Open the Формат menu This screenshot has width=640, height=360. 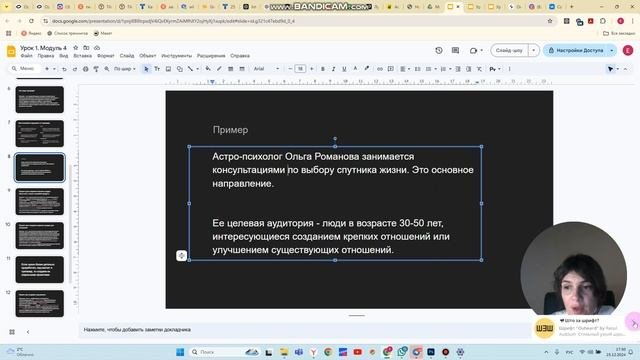(x=106, y=56)
